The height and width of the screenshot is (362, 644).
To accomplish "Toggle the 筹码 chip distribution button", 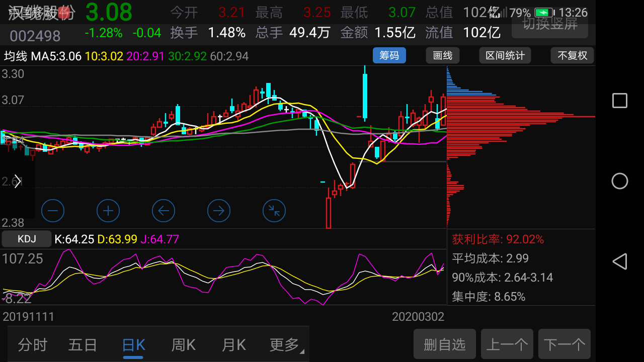I will point(389,55).
